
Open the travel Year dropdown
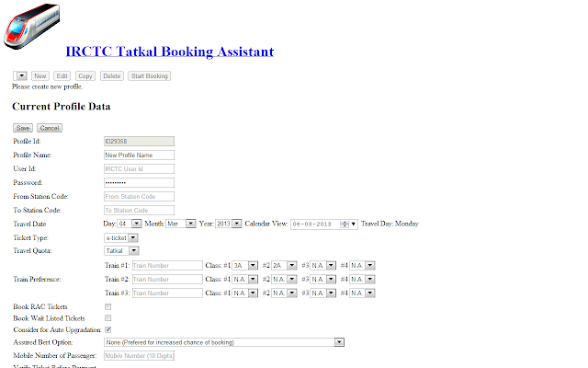(229, 224)
